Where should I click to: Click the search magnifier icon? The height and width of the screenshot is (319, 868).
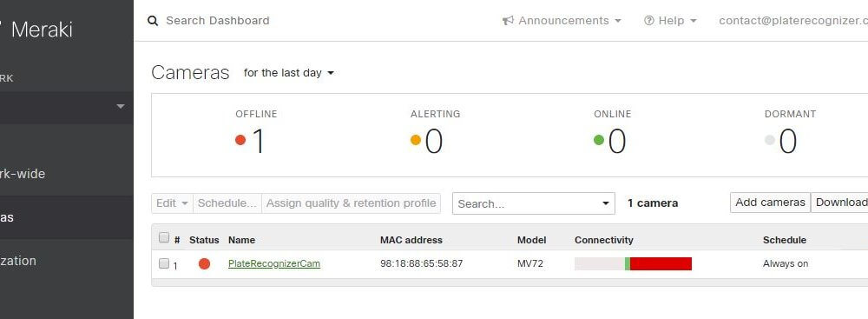[x=153, y=21]
